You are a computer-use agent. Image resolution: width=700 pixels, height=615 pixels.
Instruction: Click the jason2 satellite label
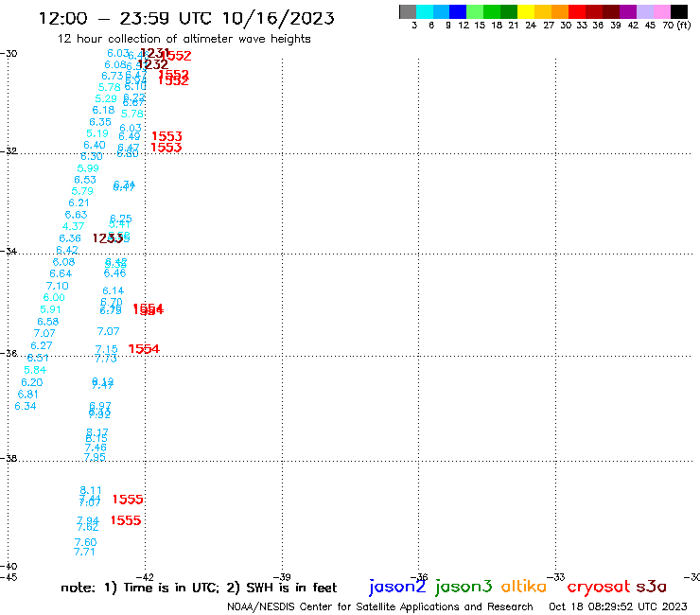tap(397, 587)
